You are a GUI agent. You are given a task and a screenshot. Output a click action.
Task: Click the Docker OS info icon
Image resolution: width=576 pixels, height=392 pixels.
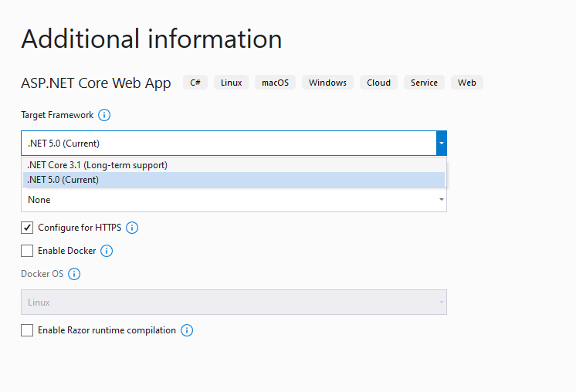[x=74, y=274]
